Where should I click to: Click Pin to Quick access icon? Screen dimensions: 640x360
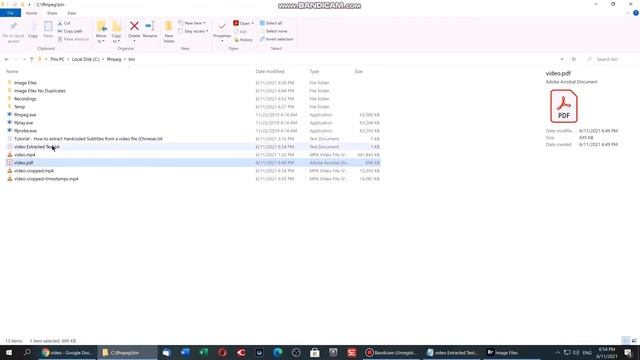[x=13, y=32]
